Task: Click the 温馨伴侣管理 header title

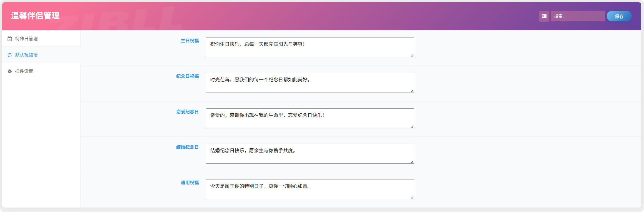Action: click(35, 16)
